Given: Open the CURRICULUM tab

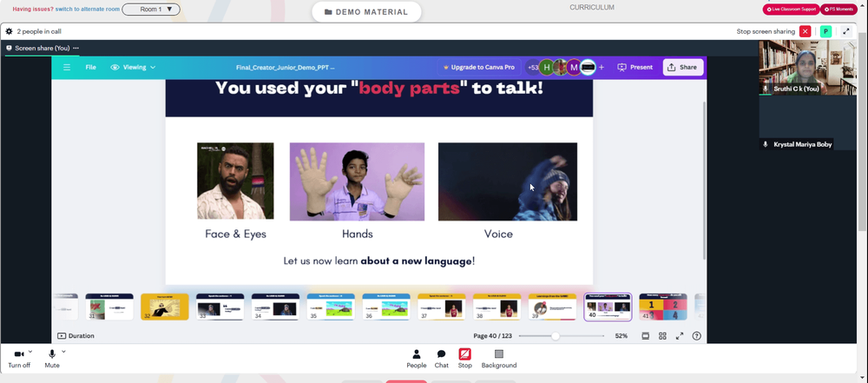Looking at the screenshot, I should pyautogui.click(x=592, y=8).
